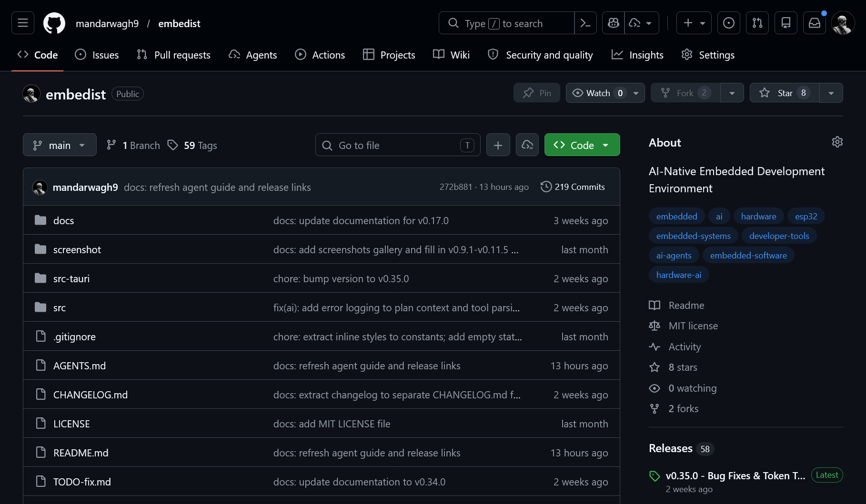Expand the Fork options dropdown arrow
The height and width of the screenshot is (504, 866).
[x=732, y=92]
